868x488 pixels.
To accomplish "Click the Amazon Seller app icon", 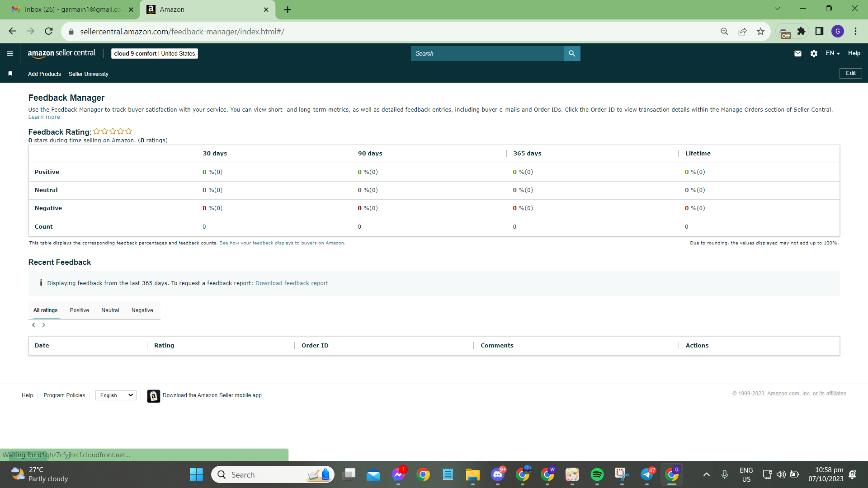I will (154, 396).
